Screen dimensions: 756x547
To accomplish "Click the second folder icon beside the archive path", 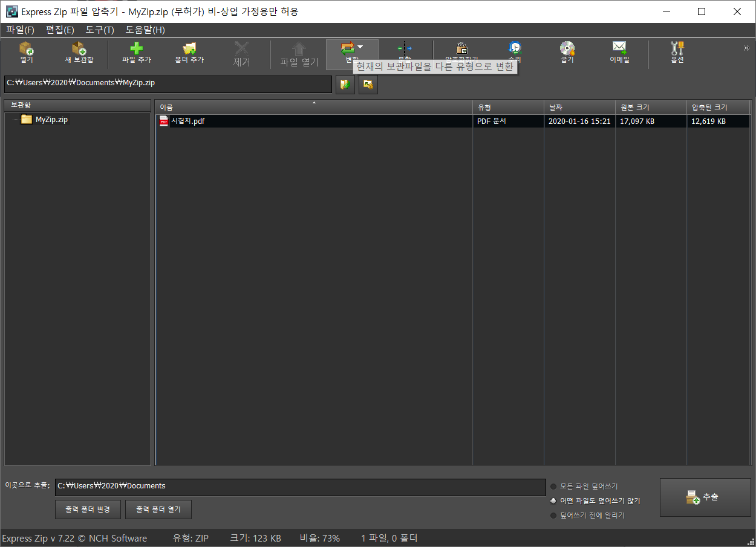I will click(x=368, y=85).
